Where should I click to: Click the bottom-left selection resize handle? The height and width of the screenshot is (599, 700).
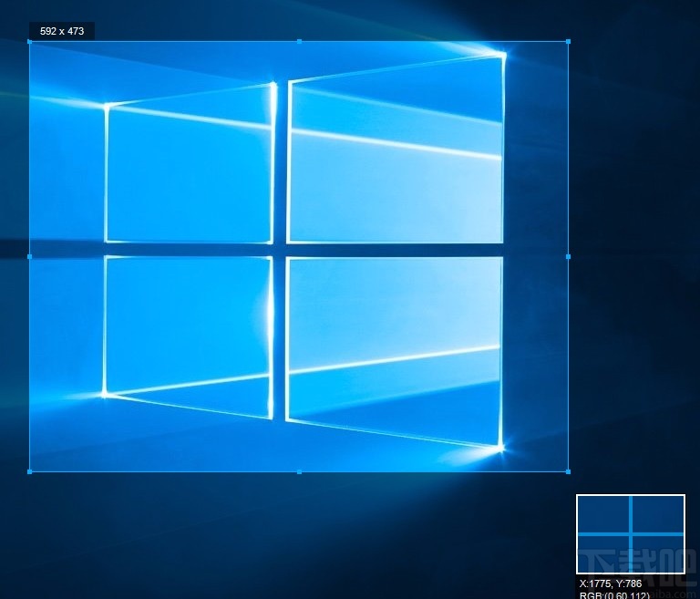(29, 471)
